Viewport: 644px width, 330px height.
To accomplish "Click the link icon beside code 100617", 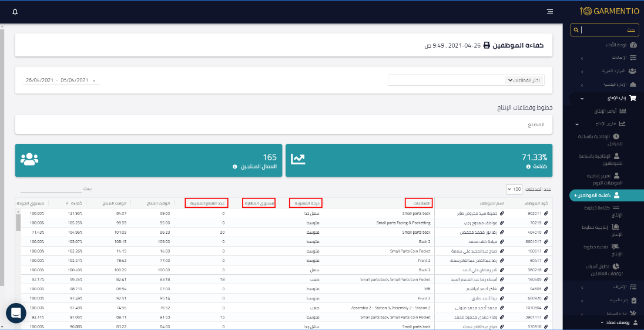I will coord(546,251).
